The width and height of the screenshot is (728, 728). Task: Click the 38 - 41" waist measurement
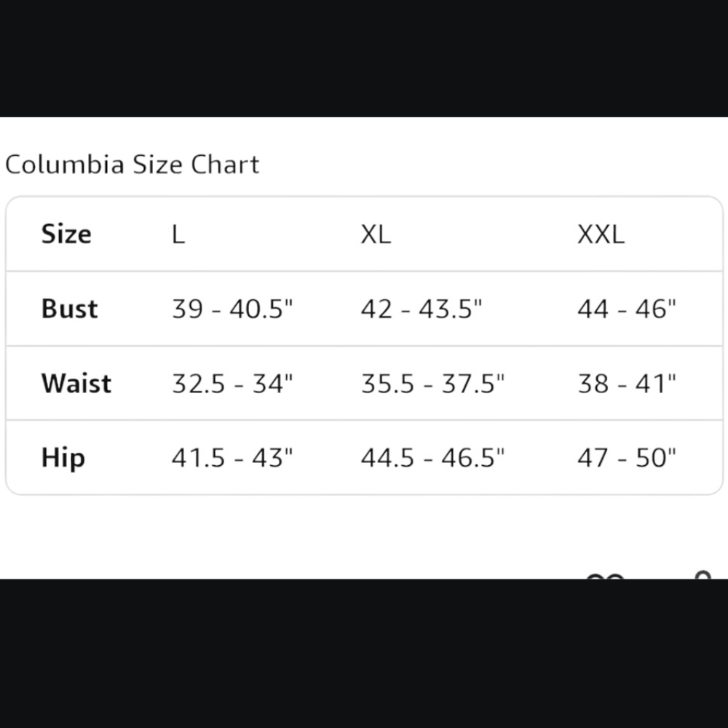pyautogui.click(x=627, y=384)
